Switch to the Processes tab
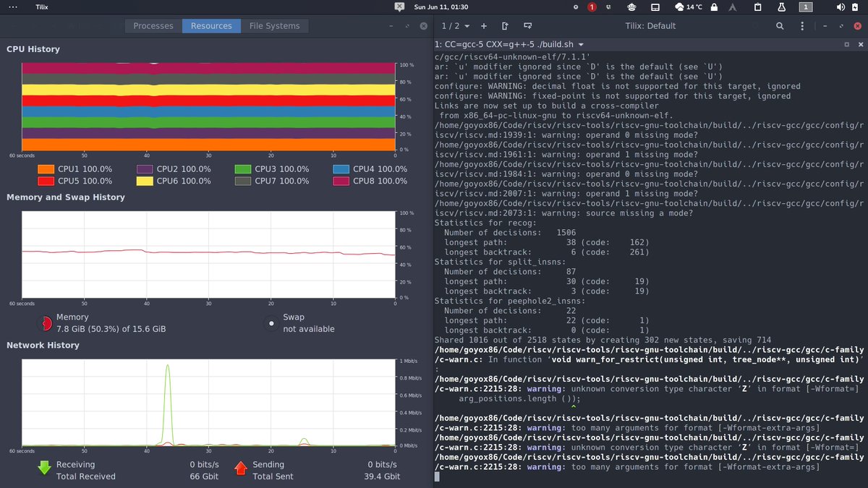868x488 pixels. (x=153, y=26)
